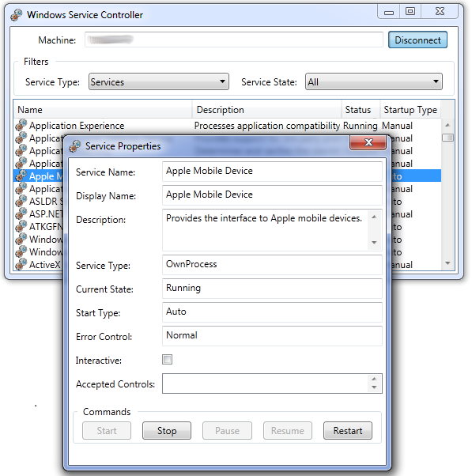
Task: Click the Error Control Normal field
Action: point(272,336)
